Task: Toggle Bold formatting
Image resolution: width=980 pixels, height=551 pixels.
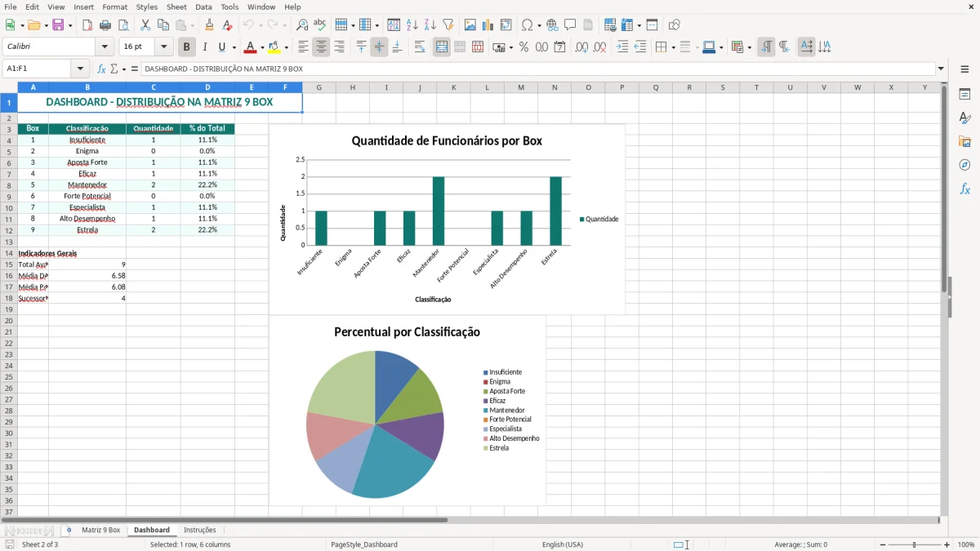Action: tap(186, 47)
